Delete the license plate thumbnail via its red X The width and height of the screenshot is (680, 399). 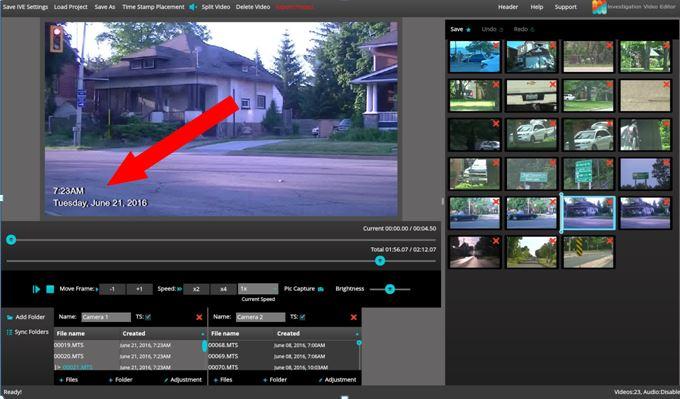click(x=552, y=85)
